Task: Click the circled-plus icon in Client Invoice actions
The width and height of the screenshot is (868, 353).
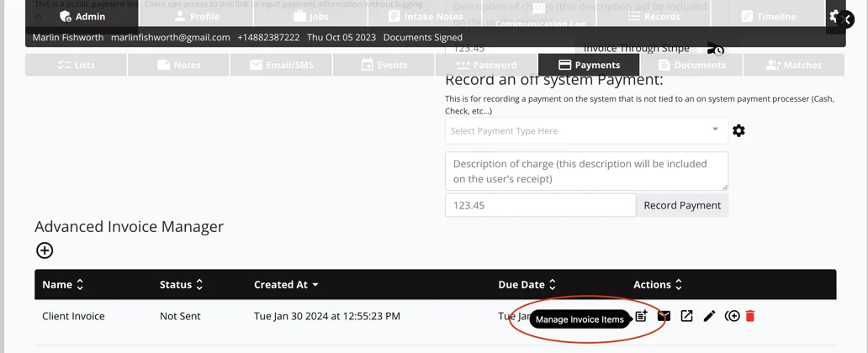Action: pyautogui.click(x=733, y=316)
